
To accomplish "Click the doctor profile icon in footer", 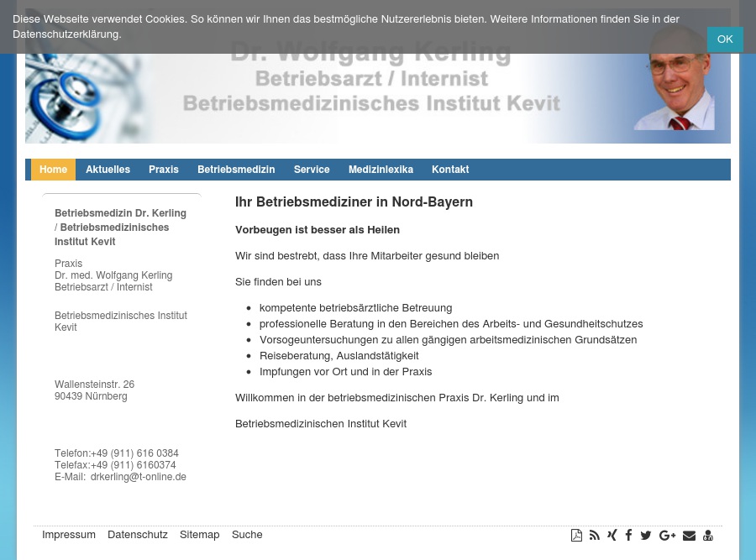I will point(708,535).
